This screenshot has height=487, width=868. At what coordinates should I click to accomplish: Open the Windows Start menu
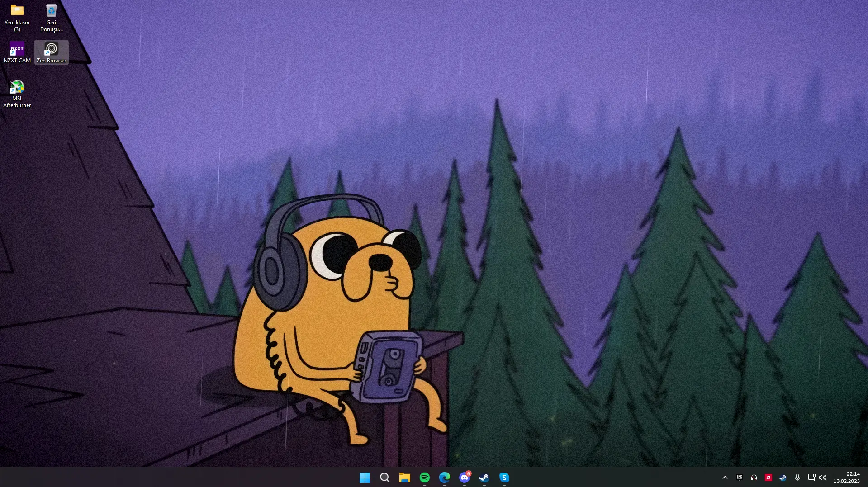tap(365, 478)
